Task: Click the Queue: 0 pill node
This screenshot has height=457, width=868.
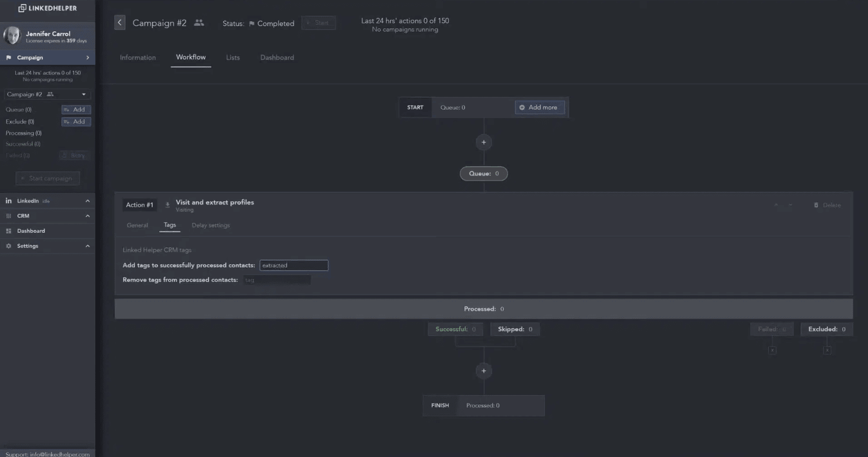Action: [484, 173]
